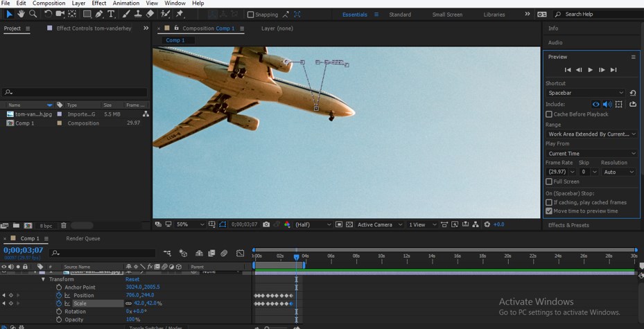Enable the Full Screen checkbox
644x329 pixels.
[x=549, y=181]
